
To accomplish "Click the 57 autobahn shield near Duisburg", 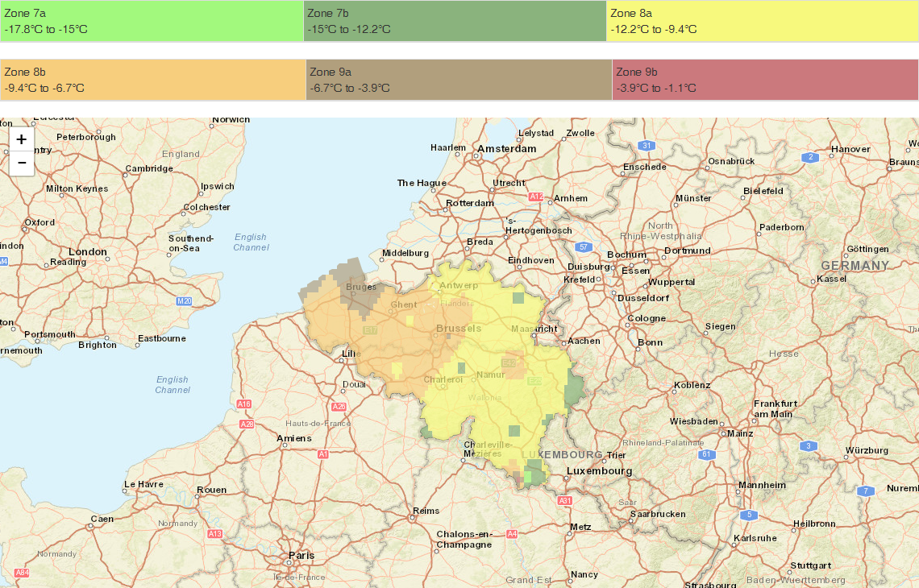I will point(583,247).
